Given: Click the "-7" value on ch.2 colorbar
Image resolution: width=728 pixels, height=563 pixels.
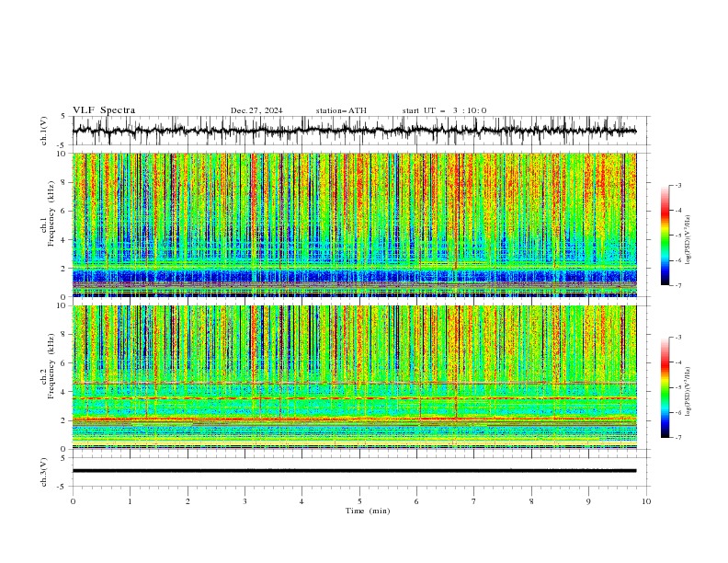Looking at the screenshot, I should [x=677, y=438].
